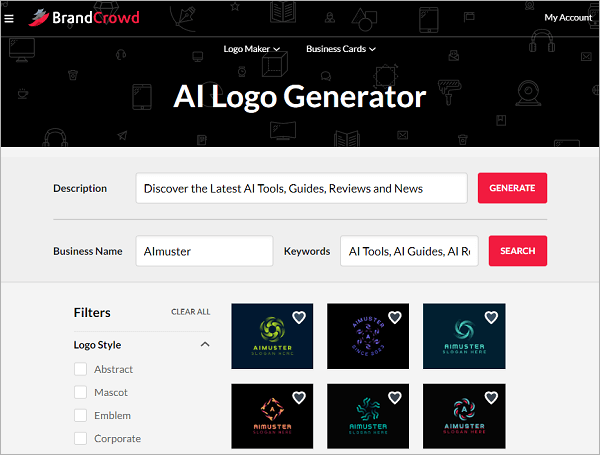Open the orange diamond logo thumbnail
This screenshot has height=455, width=600.
tap(272, 416)
